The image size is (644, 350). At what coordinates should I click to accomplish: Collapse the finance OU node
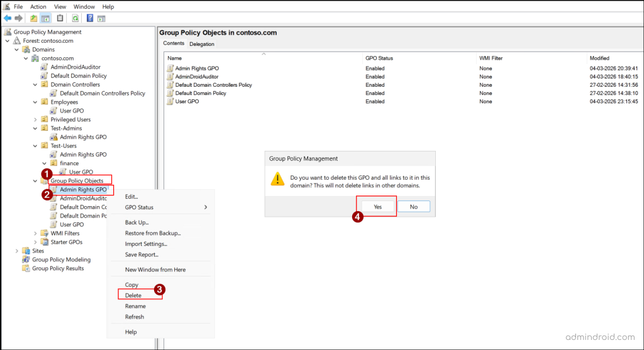(45, 163)
